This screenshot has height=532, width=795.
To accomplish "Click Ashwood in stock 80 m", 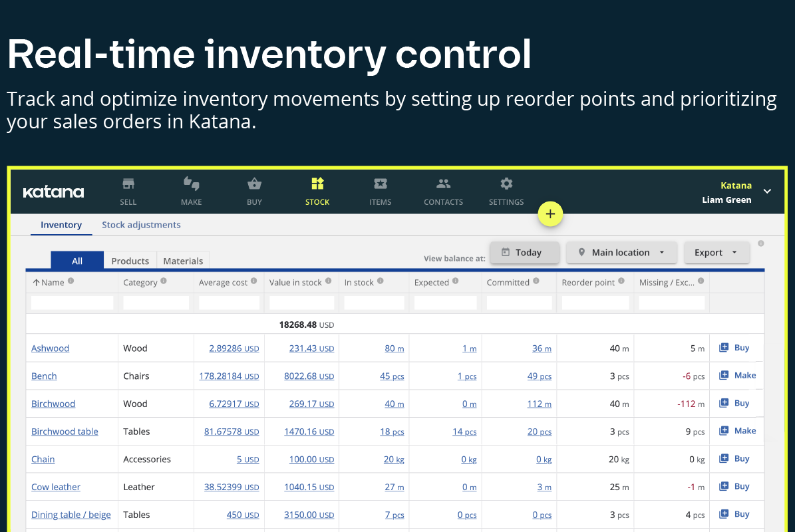I will point(395,348).
